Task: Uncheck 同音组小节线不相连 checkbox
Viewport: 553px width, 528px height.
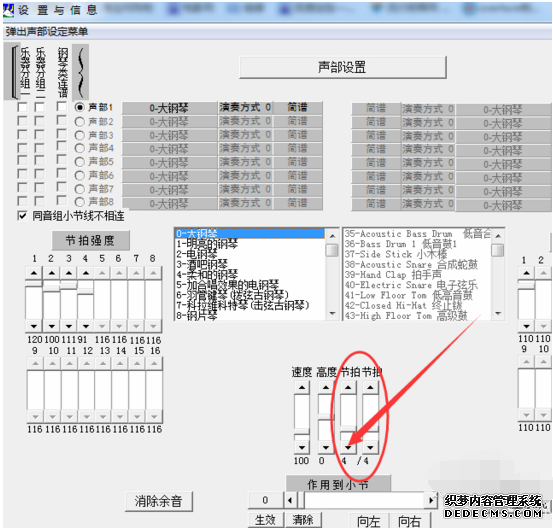Action: click(22, 216)
